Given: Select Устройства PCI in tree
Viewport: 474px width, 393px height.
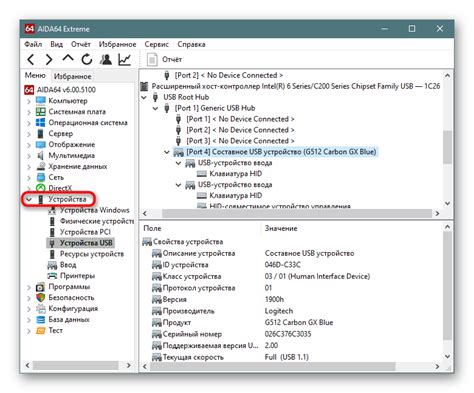Looking at the screenshot, I should pos(85,232).
